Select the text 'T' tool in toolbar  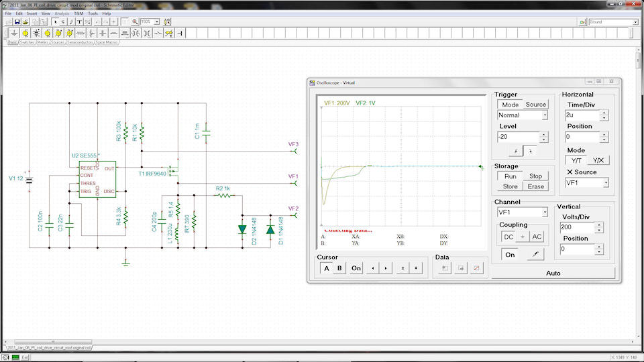click(79, 21)
